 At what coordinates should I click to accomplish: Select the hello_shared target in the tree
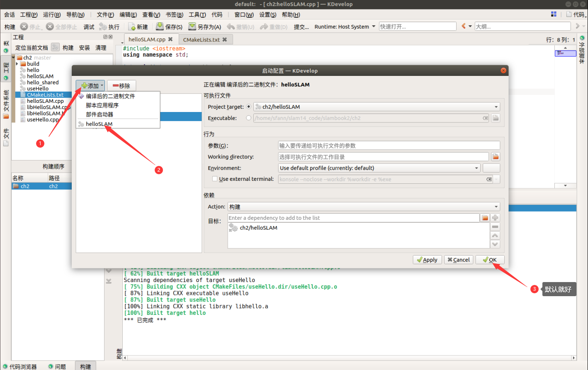43,82
